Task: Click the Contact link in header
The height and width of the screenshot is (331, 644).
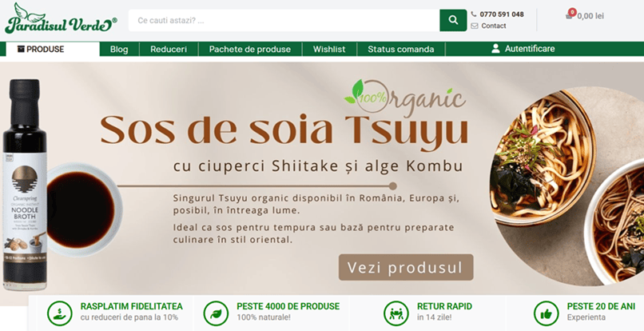Action: point(494,26)
